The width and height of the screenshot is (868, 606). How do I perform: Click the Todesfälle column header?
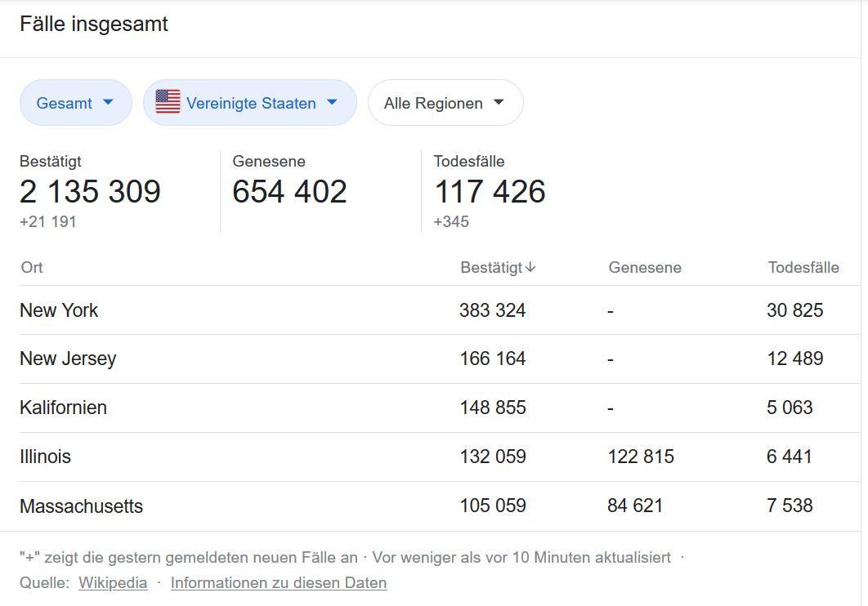tap(803, 267)
